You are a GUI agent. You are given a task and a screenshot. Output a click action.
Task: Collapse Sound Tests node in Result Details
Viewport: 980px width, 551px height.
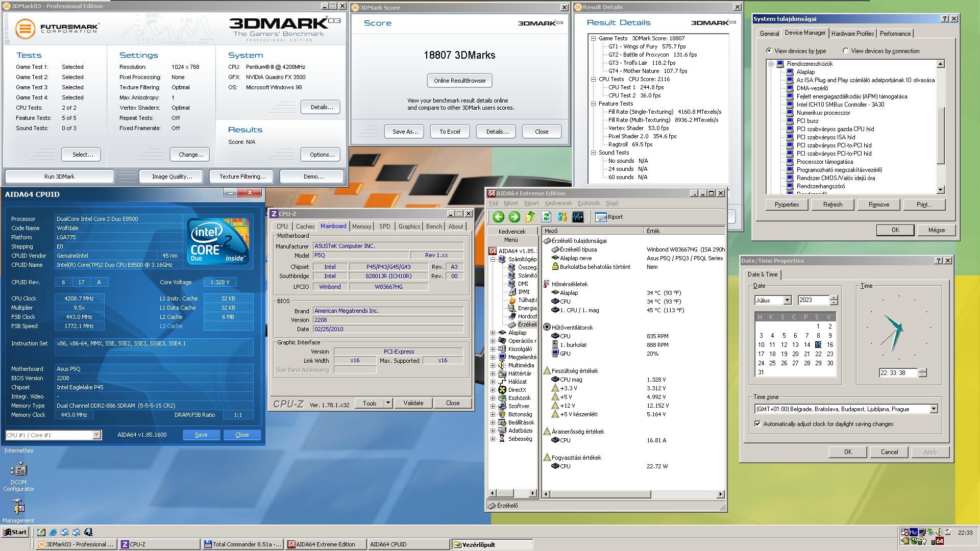[594, 153]
